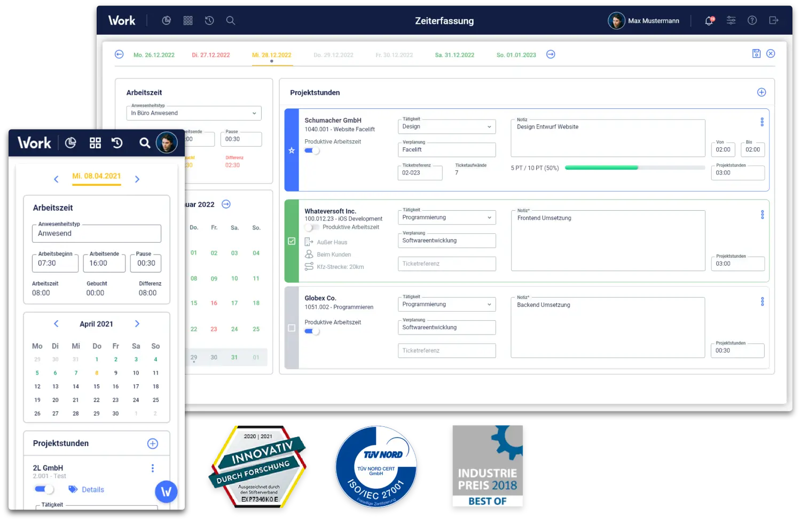Image resolution: width=801 pixels, height=532 pixels.
Task: Click the star icon on Schumacher GmbH entry
Action: point(292,150)
